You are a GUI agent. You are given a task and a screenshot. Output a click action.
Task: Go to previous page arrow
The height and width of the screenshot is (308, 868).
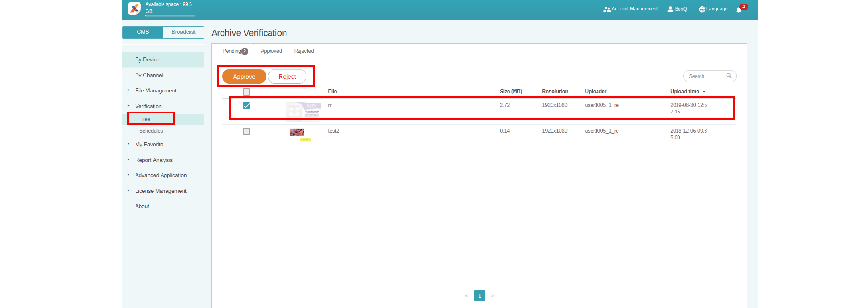(x=466, y=296)
